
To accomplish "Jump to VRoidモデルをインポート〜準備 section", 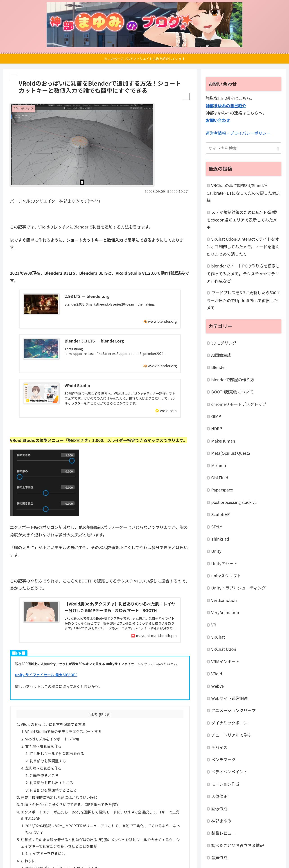I will 52,739.
